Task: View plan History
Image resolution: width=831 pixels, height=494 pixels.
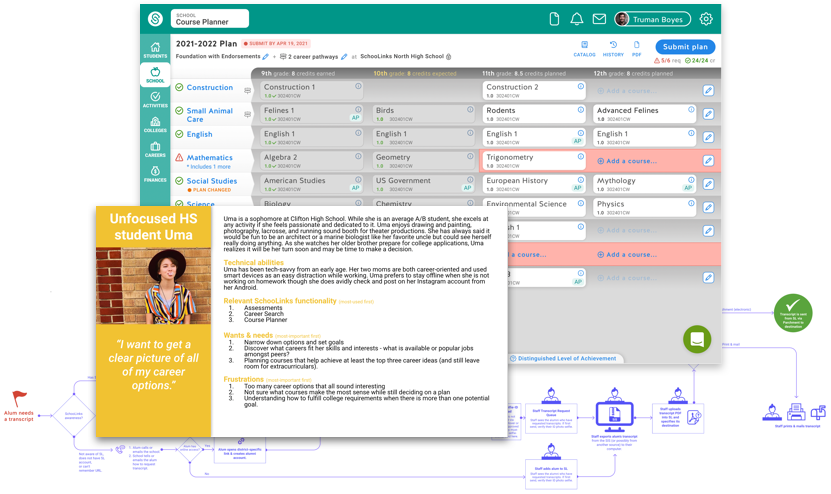Action: pos(613,49)
